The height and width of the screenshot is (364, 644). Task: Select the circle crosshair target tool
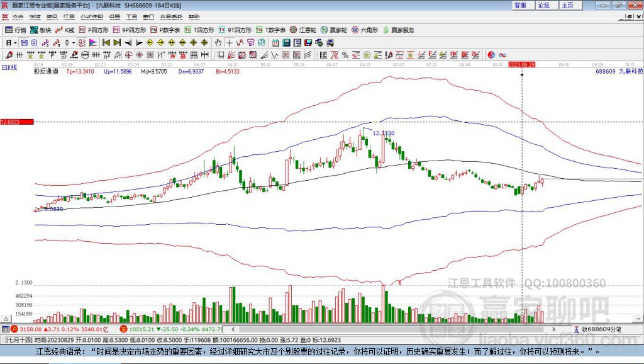coord(128,55)
